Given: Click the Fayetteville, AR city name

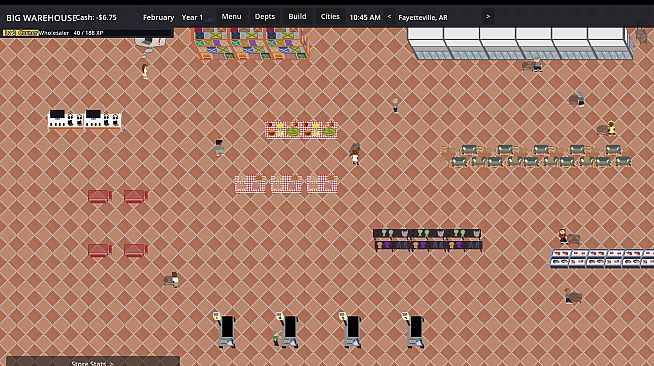Looking at the screenshot, I should coord(423,18).
